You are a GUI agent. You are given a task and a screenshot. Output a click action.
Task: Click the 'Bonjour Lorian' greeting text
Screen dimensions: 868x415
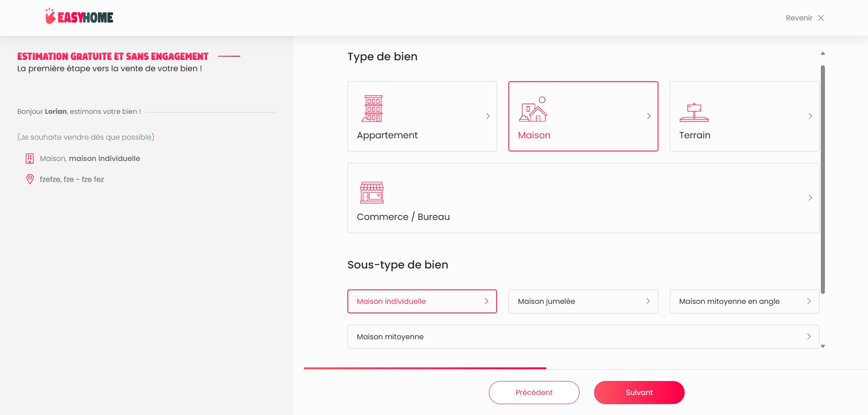[79, 112]
